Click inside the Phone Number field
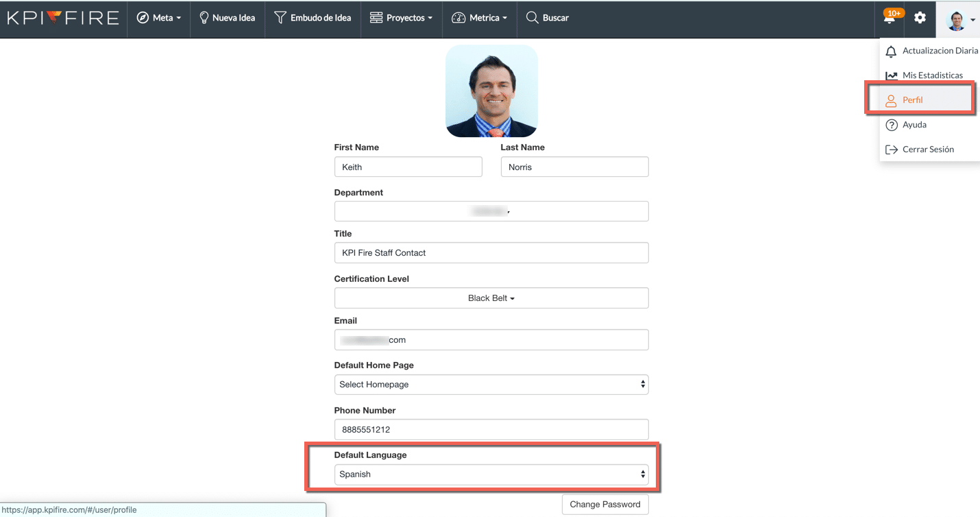980x517 pixels. [491, 429]
